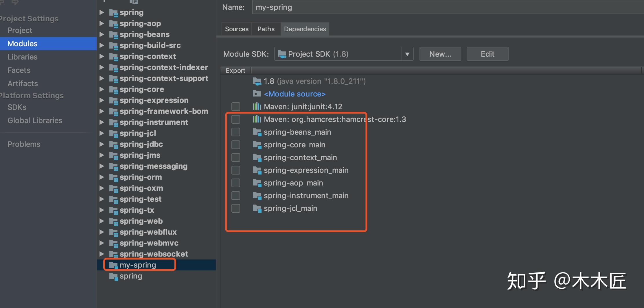Screen dimensions: 644x308
Task: Open the Problems section
Action: (24, 144)
